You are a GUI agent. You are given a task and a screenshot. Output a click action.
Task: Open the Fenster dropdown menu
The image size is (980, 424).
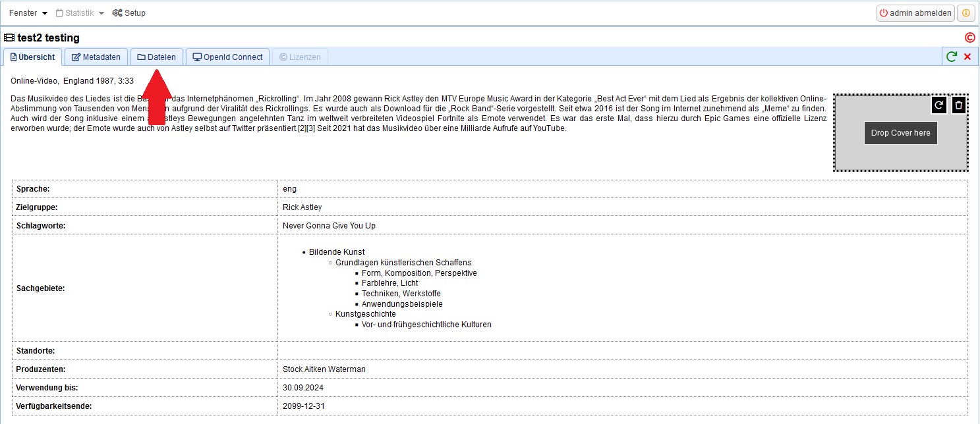tap(28, 13)
